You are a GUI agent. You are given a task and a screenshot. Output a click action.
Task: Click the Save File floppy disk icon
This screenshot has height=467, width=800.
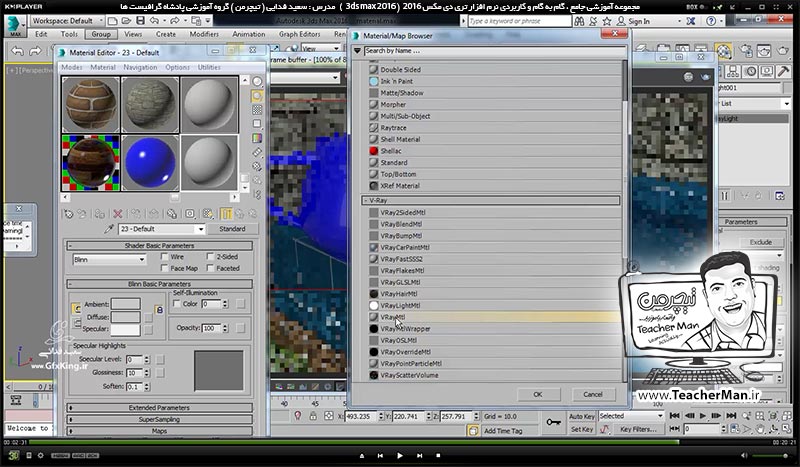point(140,21)
